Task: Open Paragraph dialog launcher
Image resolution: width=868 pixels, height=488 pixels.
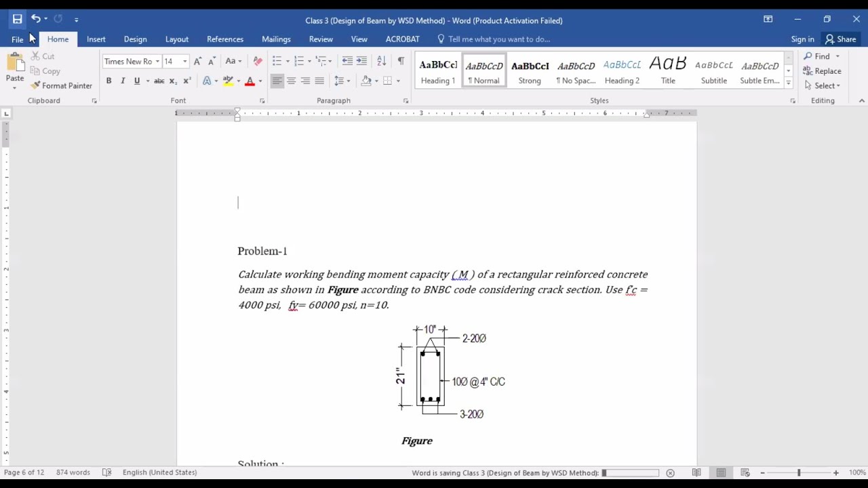Action: [x=406, y=101]
